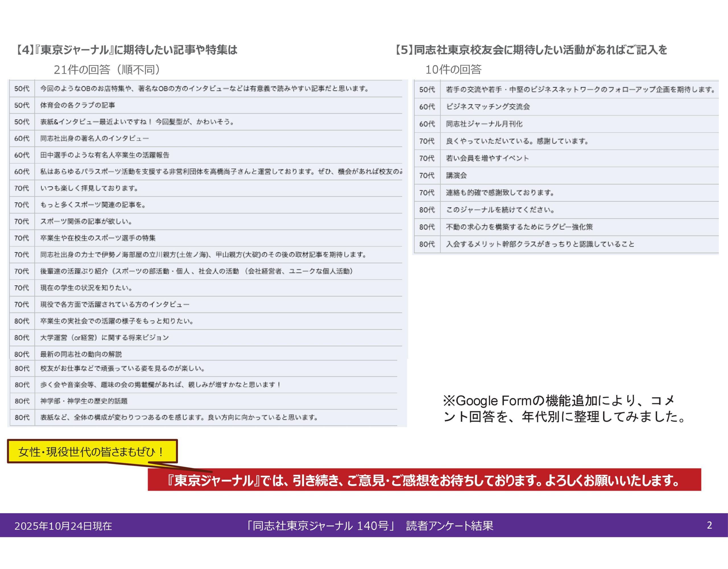The image size is (728, 569).
Task: Click footer title 「同志社東京ジャーナル 140号」 読者アンケート結果
Action: click(x=369, y=526)
